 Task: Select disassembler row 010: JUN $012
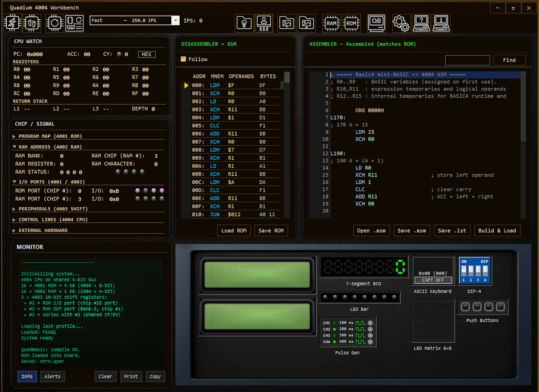236,215
